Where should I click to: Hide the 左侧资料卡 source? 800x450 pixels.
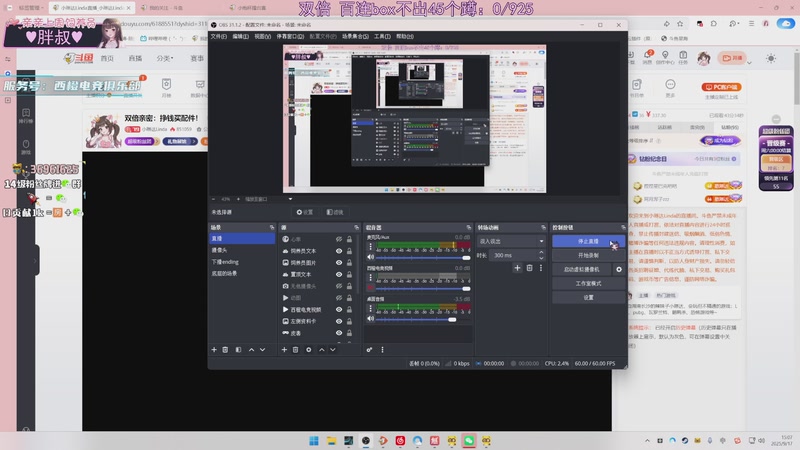[x=339, y=321]
